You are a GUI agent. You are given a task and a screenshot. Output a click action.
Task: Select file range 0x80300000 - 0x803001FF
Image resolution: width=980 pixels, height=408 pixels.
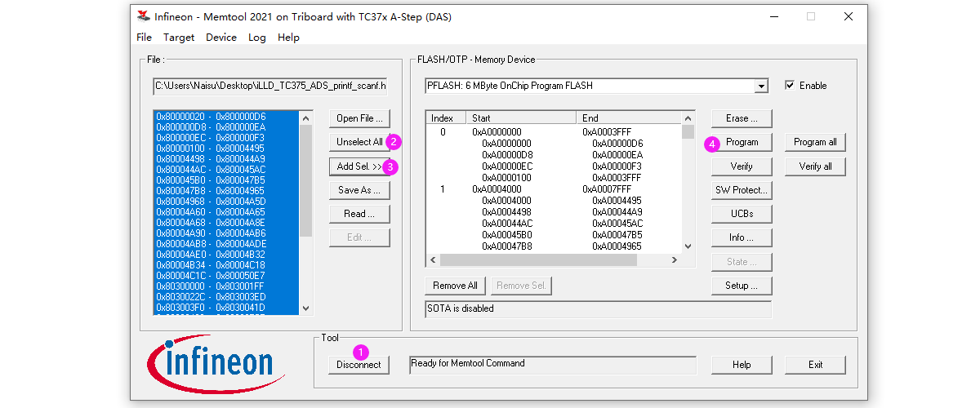[x=226, y=286]
